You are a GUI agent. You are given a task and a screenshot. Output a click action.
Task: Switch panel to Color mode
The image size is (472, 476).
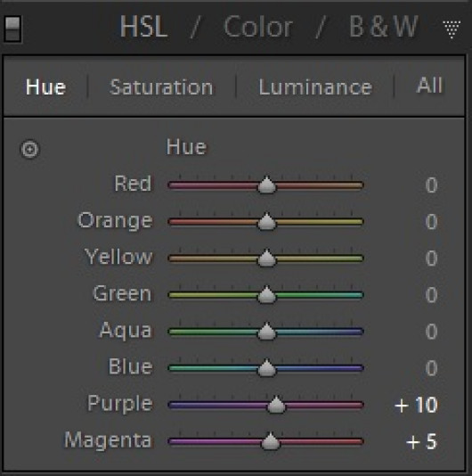point(258,27)
